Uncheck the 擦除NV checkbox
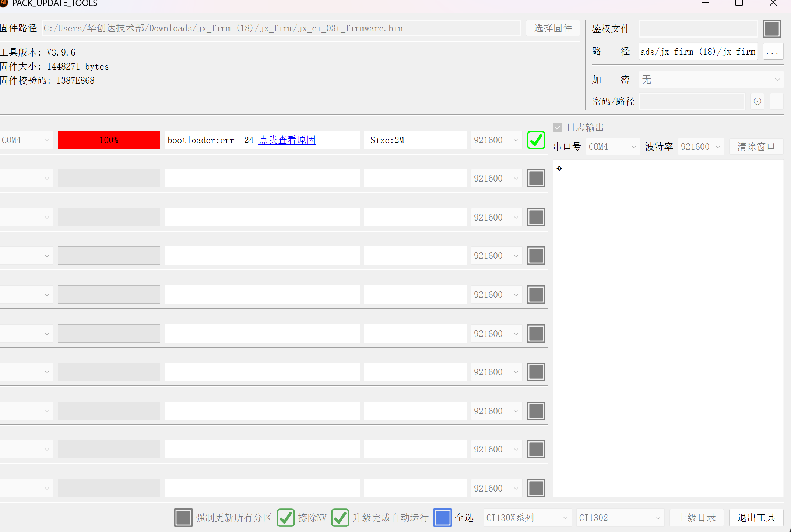This screenshot has height=532, width=791. [x=285, y=518]
